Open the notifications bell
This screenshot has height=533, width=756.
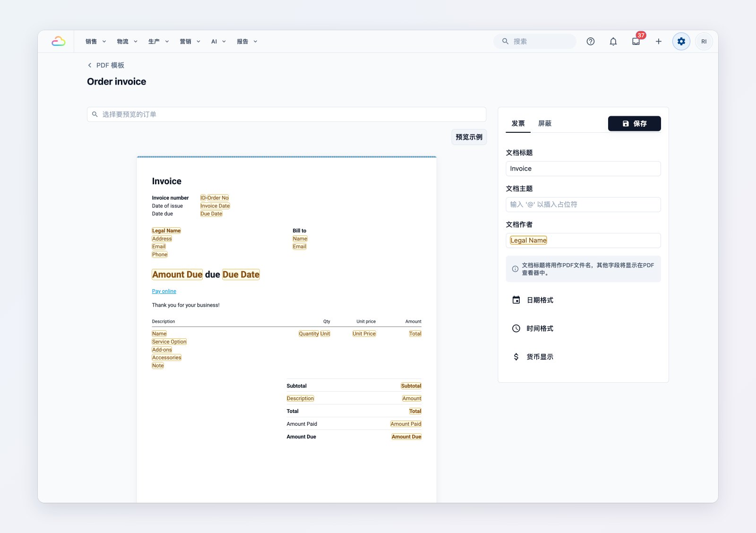pyautogui.click(x=613, y=42)
